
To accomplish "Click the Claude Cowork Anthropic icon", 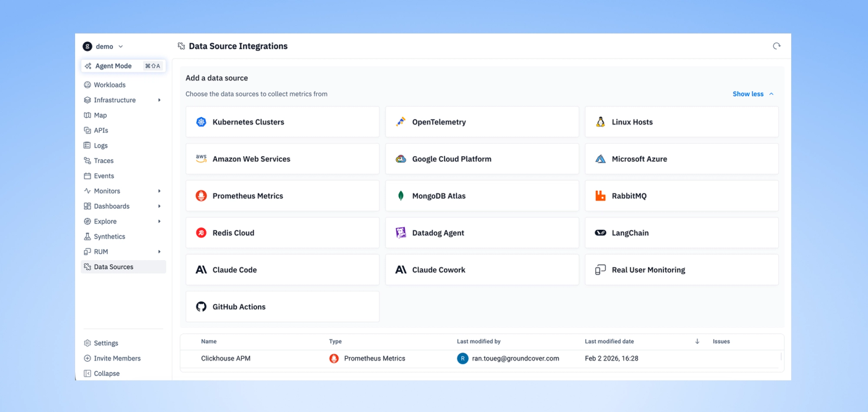I will click(401, 270).
